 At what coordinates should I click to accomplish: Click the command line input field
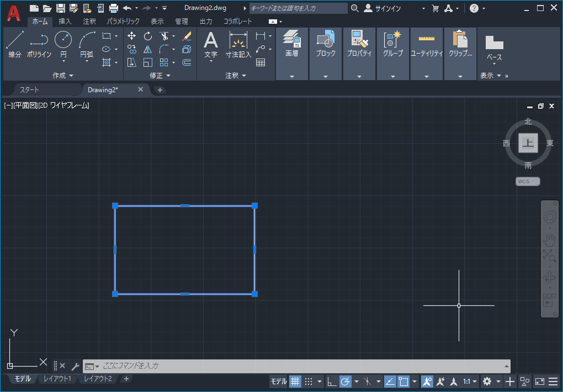point(296,366)
